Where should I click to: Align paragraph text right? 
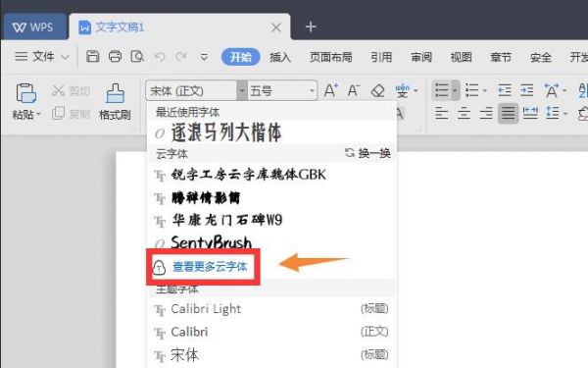(x=486, y=113)
